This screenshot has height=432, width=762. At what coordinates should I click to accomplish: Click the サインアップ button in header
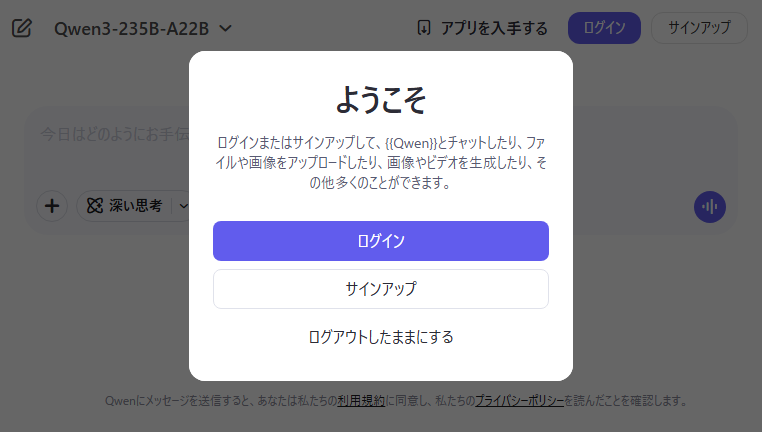pyautogui.click(x=699, y=28)
